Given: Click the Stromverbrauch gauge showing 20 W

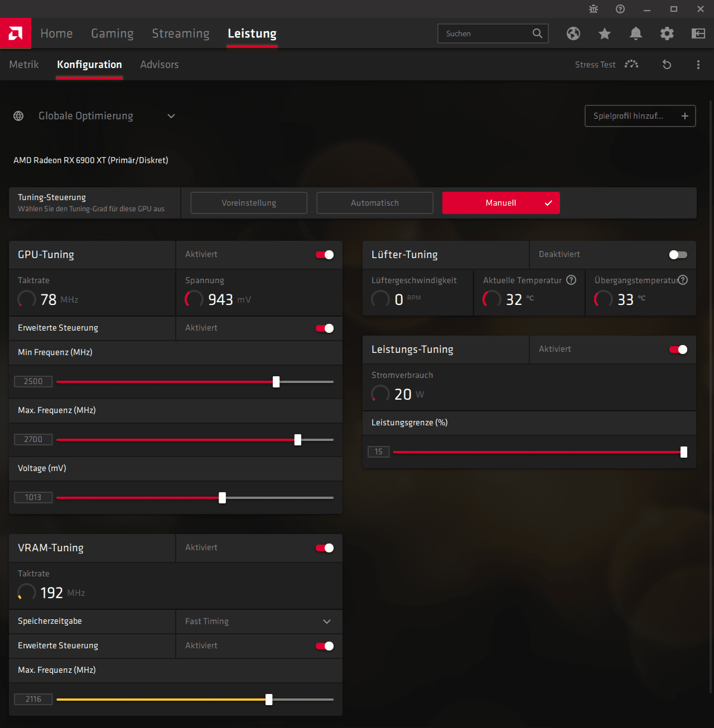Looking at the screenshot, I should point(380,394).
